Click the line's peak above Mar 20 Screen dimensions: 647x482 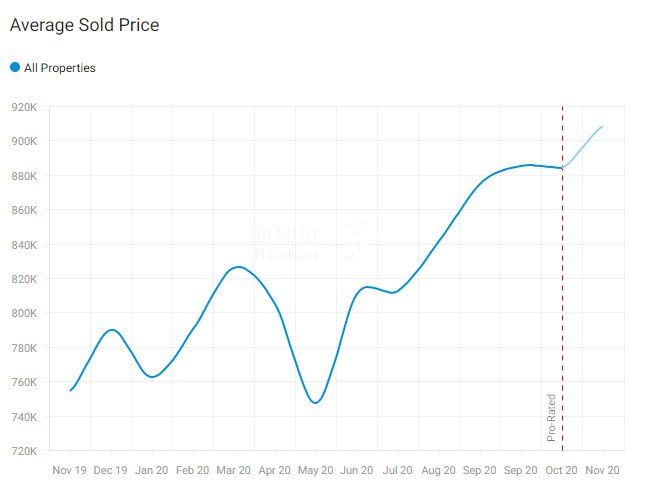tap(237, 267)
